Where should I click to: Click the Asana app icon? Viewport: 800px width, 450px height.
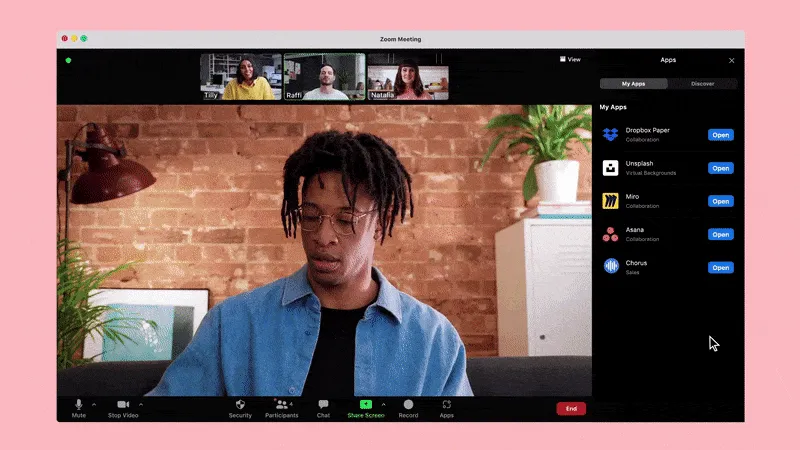(610, 234)
